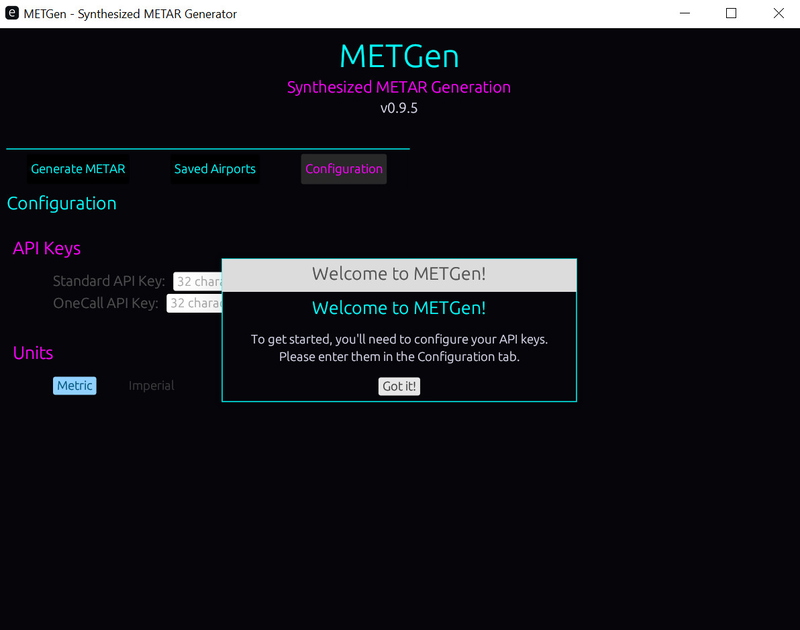Image resolution: width=800 pixels, height=630 pixels.
Task: Click the Synthesized METAR Generation subtitle
Action: (x=399, y=87)
